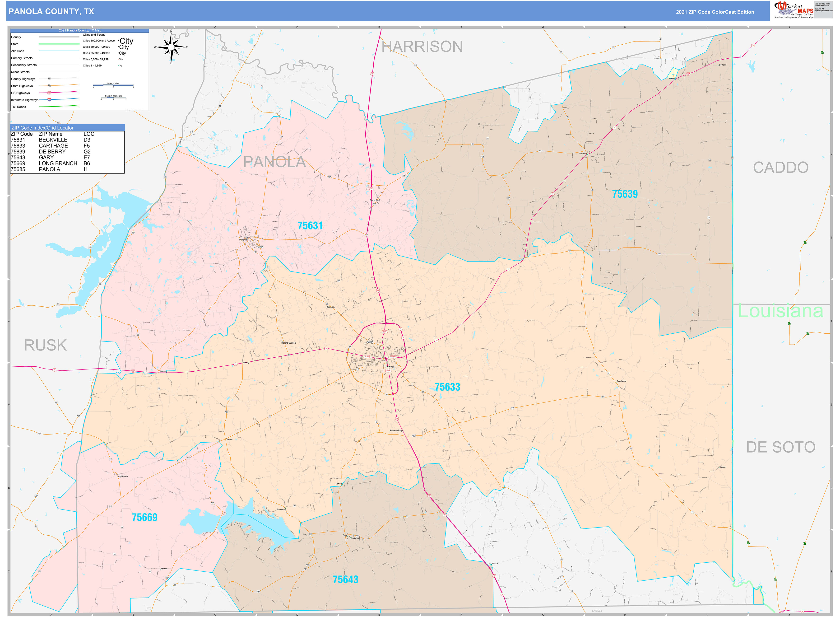
Task: Click the County Highways 123 marker in the legend
Action: coord(49,79)
